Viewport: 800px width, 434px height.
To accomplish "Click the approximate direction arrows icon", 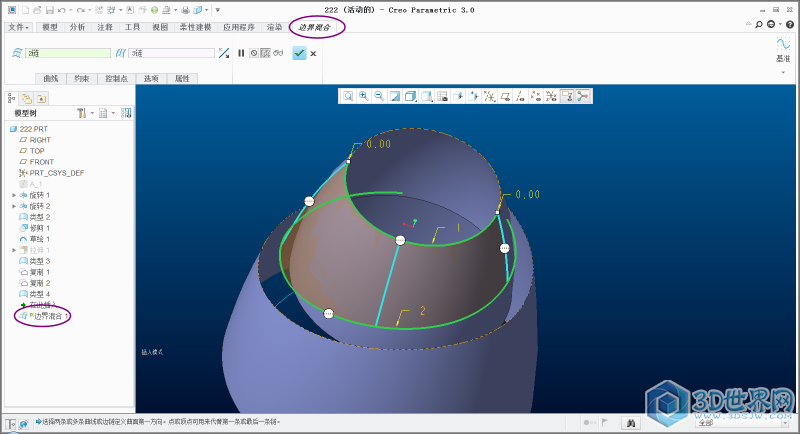I will (223, 53).
